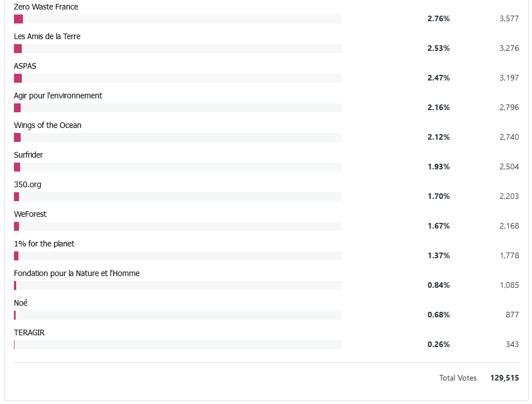Click the 343 vote count for TERAGIR
The image size is (532, 404).
[512, 344]
